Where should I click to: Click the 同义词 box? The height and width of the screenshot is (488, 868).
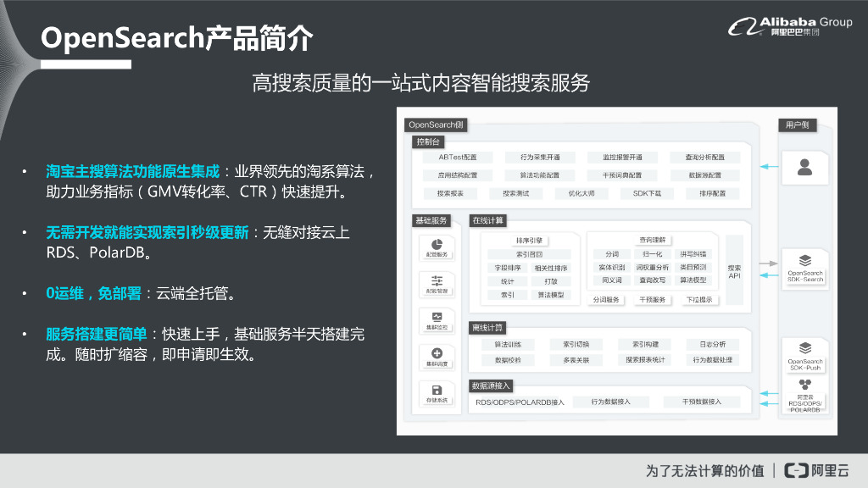coord(612,280)
